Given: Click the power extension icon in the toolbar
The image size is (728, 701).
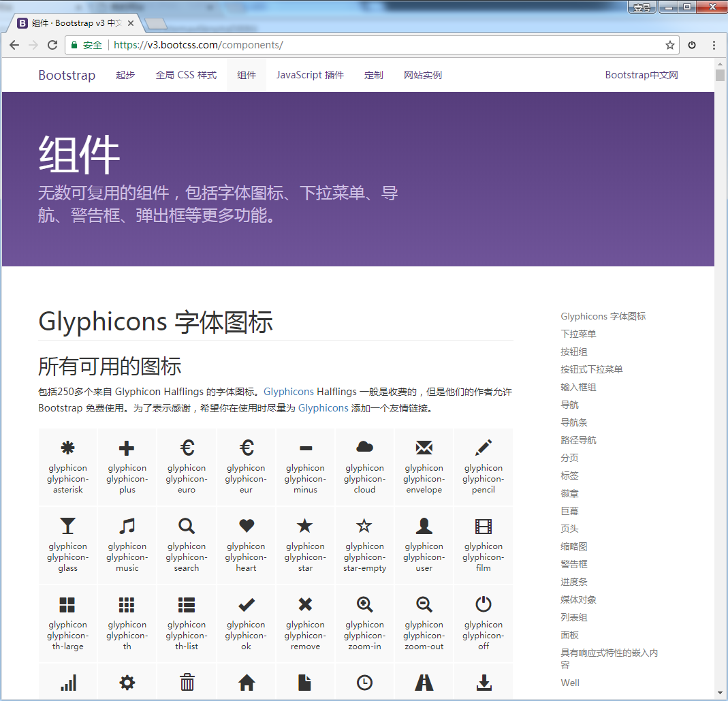Looking at the screenshot, I should [692, 45].
